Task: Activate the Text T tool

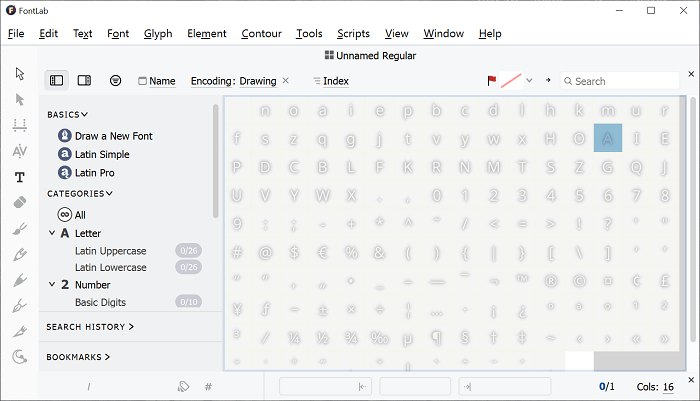Action: (x=19, y=177)
